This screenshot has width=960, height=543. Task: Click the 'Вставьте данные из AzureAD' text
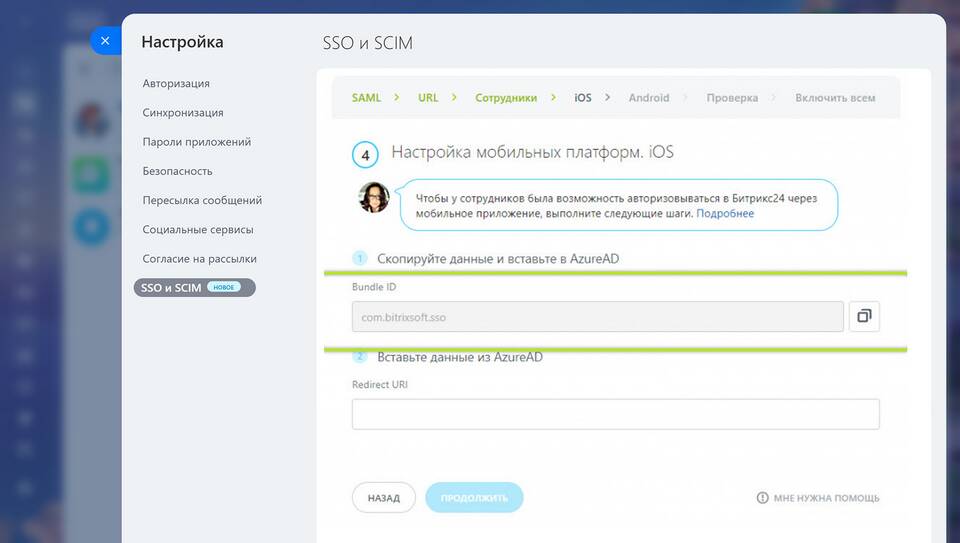[x=460, y=357]
